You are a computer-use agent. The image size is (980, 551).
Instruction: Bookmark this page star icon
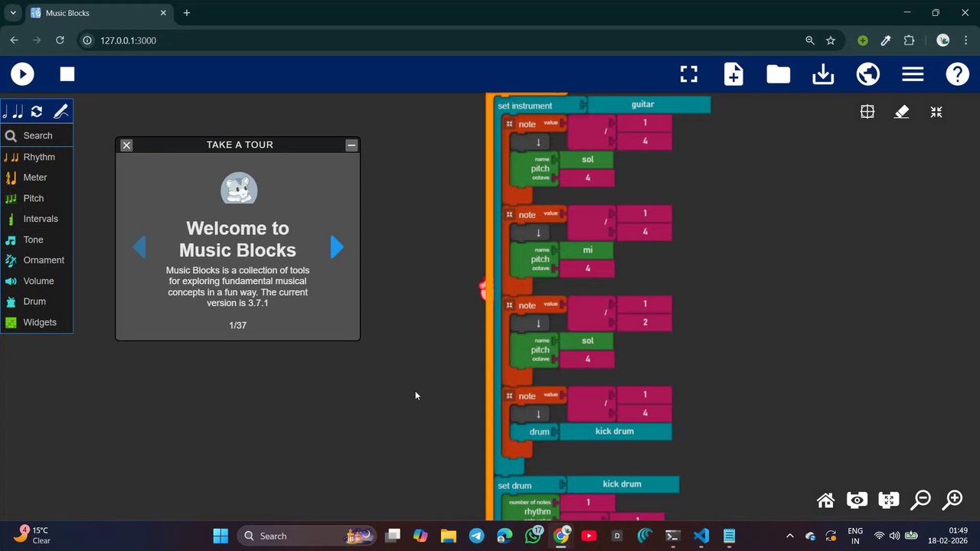click(831, 41)
